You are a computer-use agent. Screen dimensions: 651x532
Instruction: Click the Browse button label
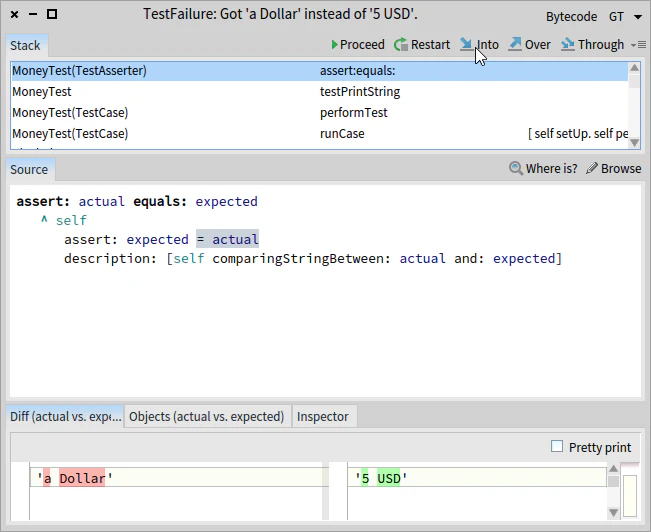621,169
